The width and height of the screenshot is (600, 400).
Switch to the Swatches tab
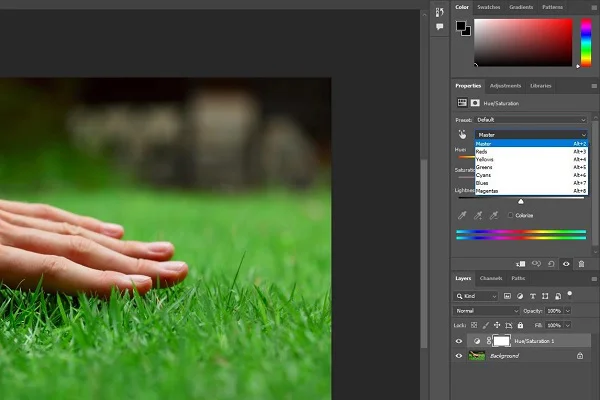tap(489, 7)
